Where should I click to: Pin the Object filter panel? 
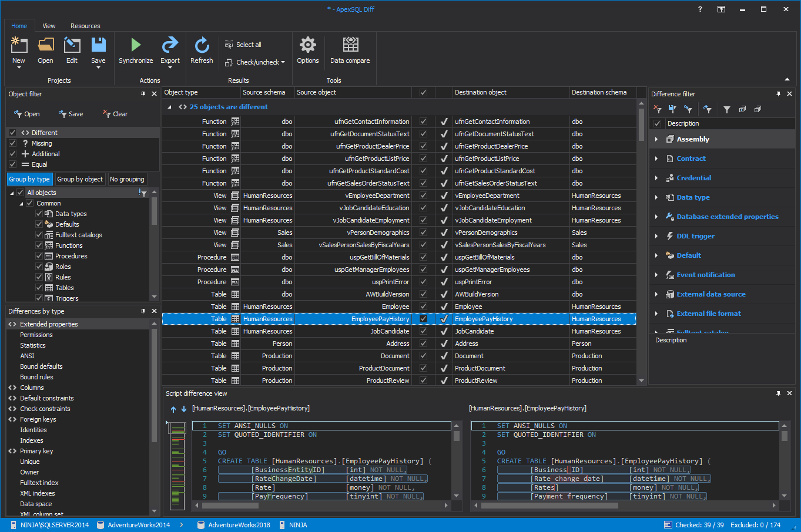coord(142,93)
